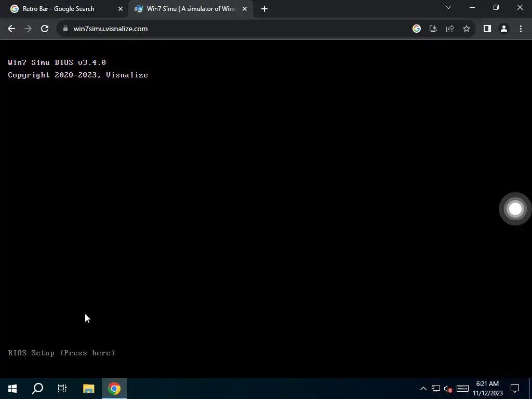Open network status tray icon
Image resolution: width=532 pixels, height=399 pixels.
(436, 389)
